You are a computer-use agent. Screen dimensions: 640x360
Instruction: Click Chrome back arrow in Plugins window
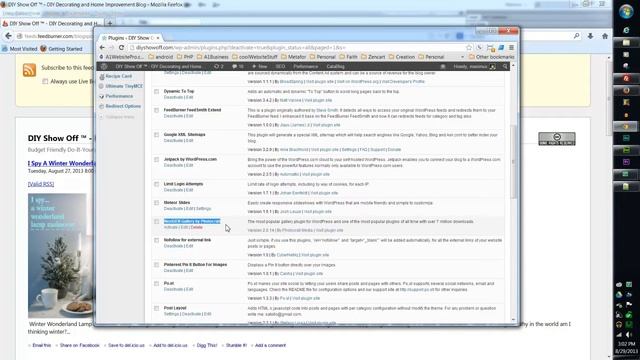click(x=102, y=48)
